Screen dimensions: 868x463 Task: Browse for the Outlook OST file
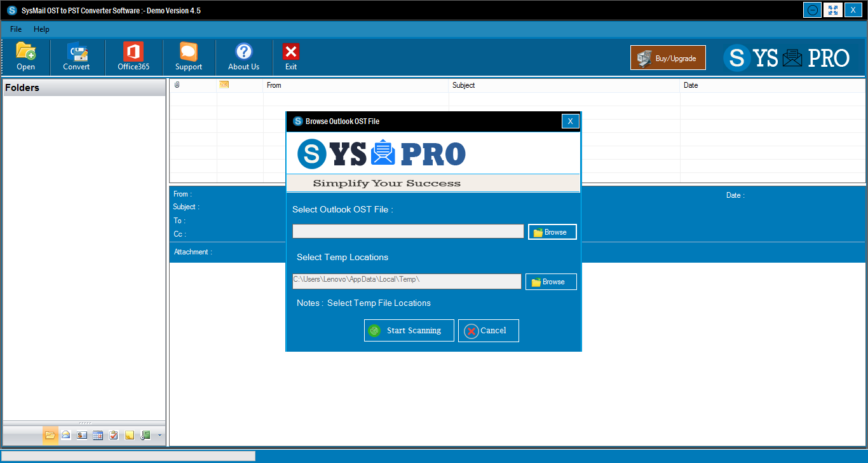click(552, 232)
